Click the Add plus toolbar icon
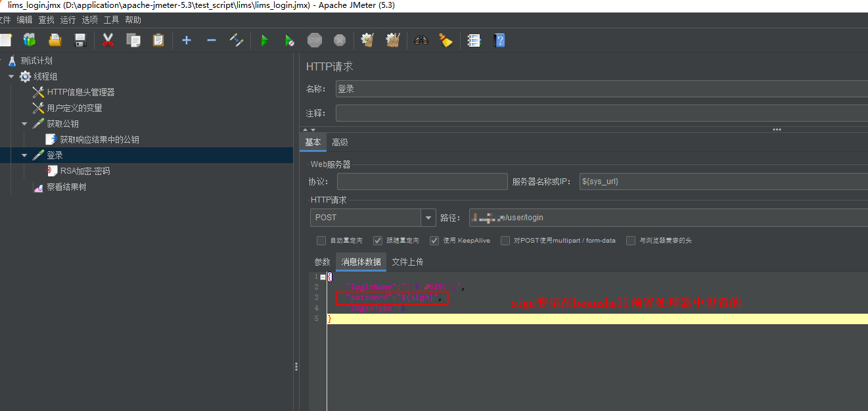Image resolution: width=868 pixels, height=411 pixels. pyautogui.click(x=187, y=41)
